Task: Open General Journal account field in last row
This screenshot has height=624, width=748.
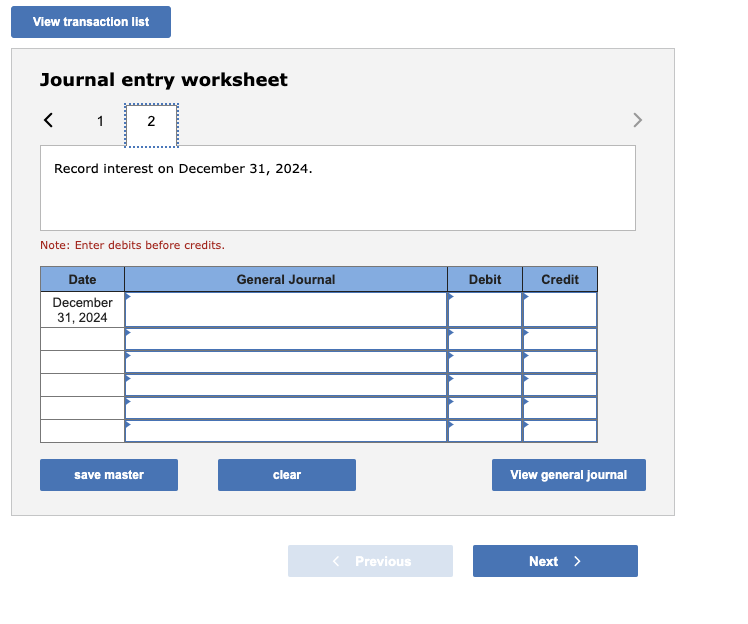Action: pos(286,431)
